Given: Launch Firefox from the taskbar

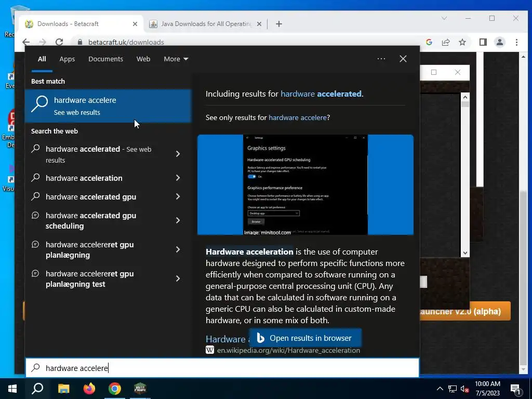Looking at the screenshot, I should 89,389.
